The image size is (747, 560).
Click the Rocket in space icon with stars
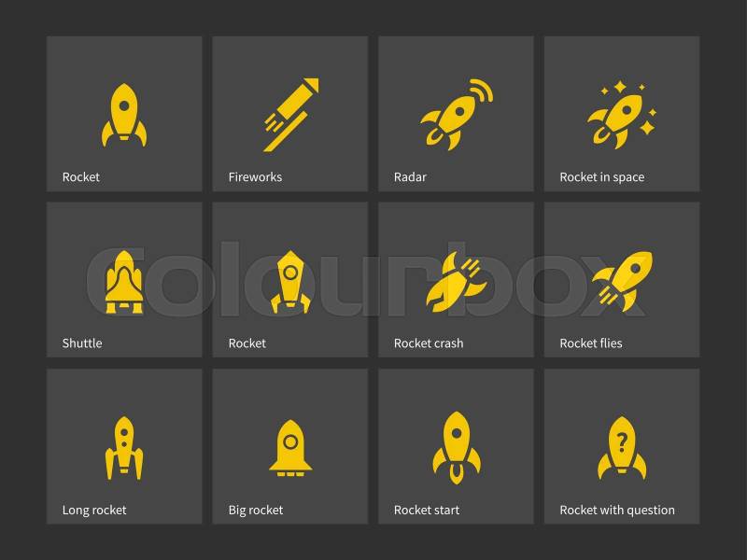(622, 115)
